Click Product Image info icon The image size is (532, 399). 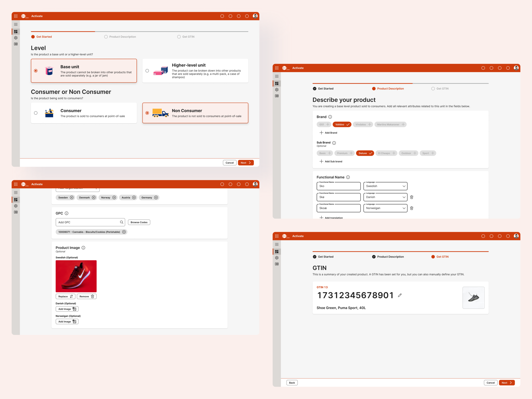(x=83, y=248)
